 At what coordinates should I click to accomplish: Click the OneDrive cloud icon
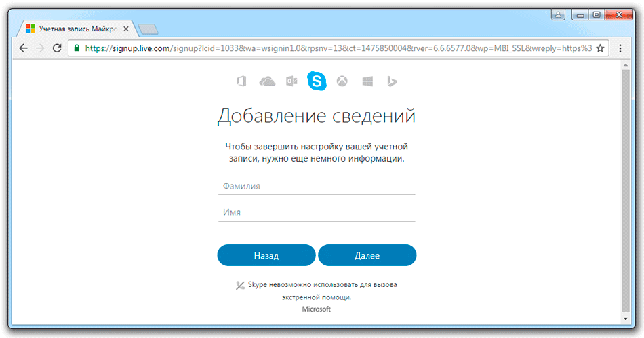pos(267,81)
